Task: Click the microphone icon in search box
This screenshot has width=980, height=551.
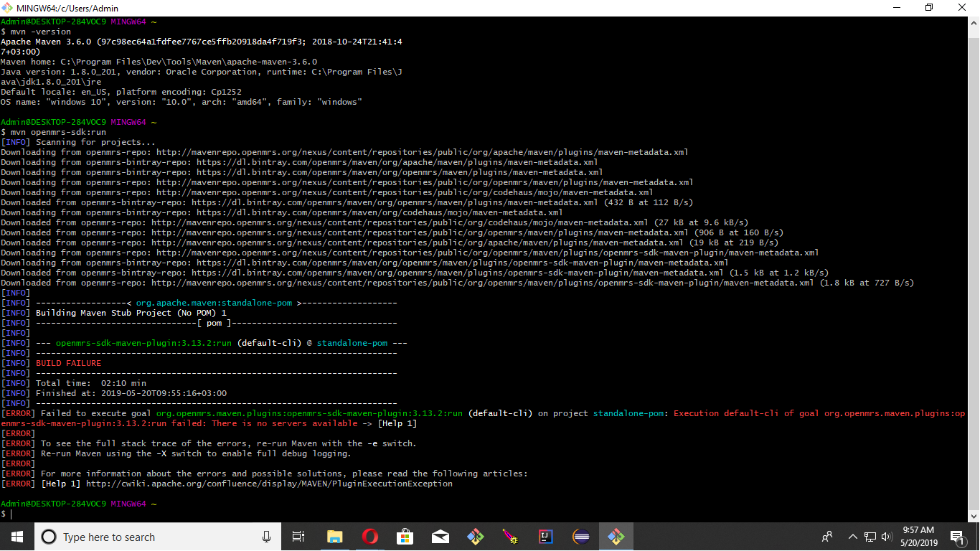Action: pos(266,537)
